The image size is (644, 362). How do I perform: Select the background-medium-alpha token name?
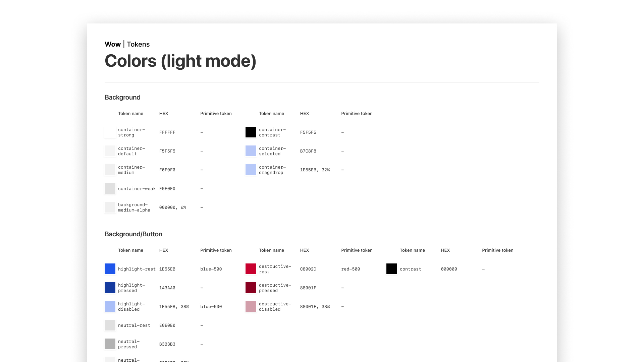134,207
